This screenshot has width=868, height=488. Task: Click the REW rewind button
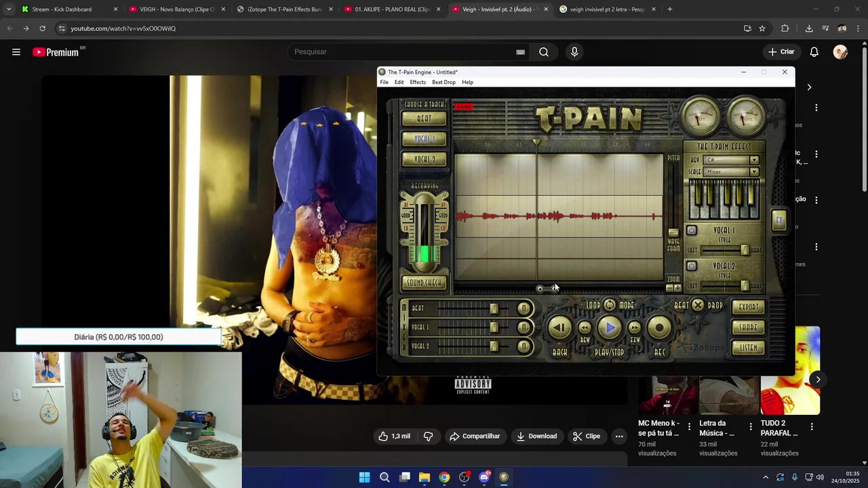(585, 328)
